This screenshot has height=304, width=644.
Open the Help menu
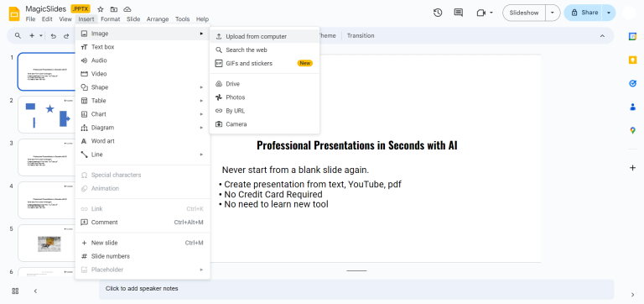202,19
